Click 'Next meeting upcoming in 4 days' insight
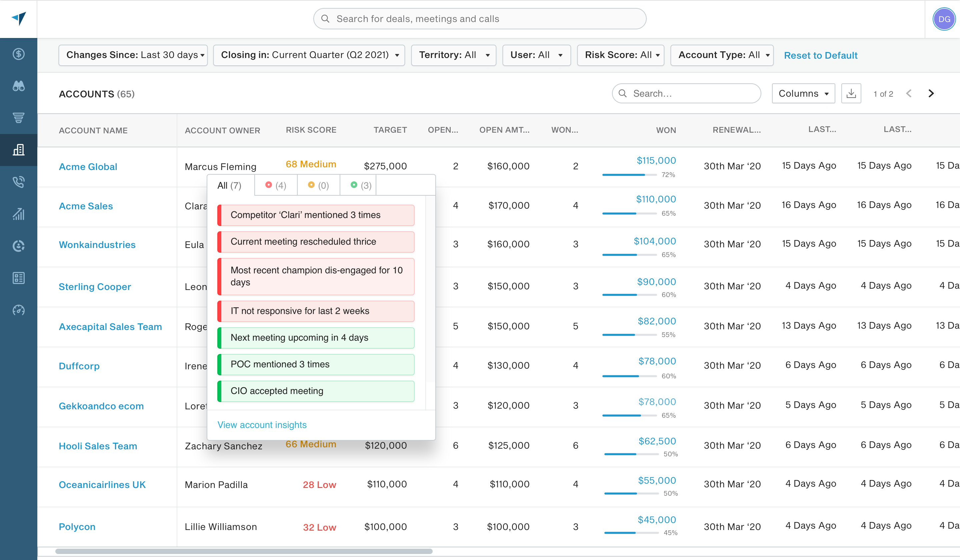This screenshot has width=960, height=560. coord(316,338)
